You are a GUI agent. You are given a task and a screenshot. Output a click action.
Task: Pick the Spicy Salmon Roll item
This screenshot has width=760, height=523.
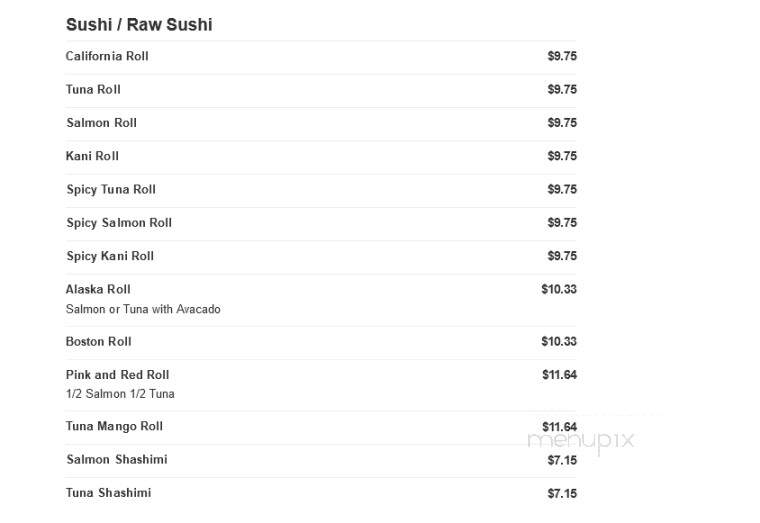tap(119, 223)
